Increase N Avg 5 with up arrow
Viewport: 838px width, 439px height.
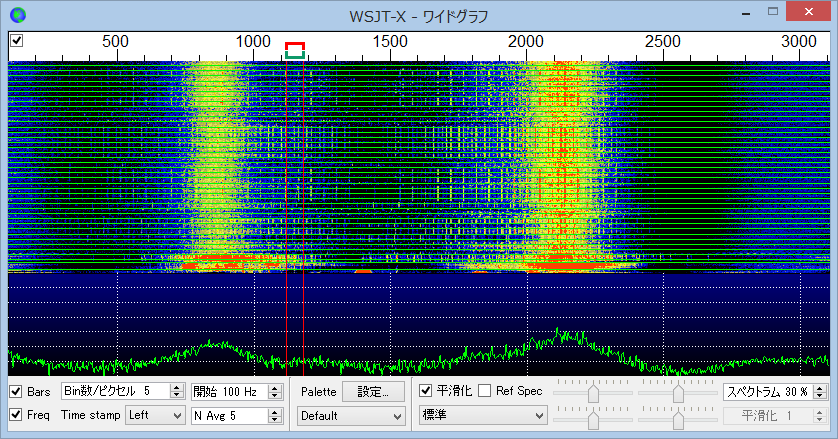(x=275, y=412)
